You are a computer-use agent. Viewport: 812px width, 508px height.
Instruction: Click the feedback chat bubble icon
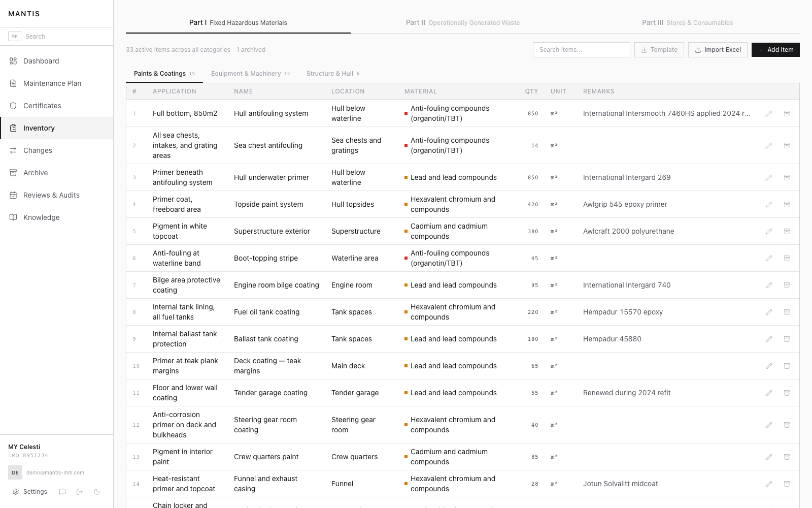point(62,492)
